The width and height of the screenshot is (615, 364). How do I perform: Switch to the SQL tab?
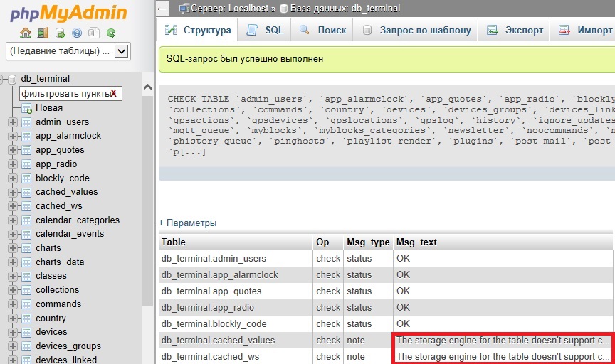[x=266, y=30]
